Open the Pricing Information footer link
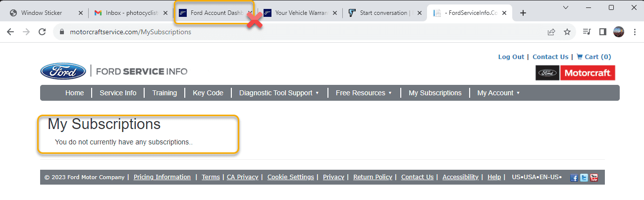 (x=162, y=177)
